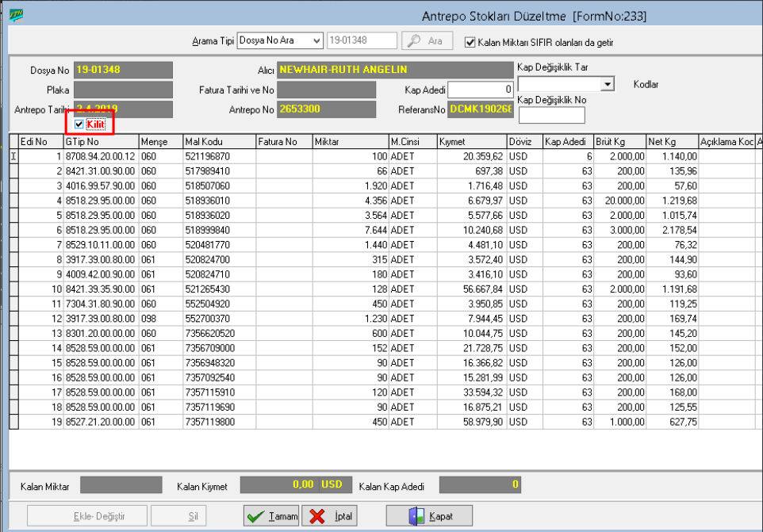Select GTip cell 8708.94.20.00.12
This screenshot has height=532, width=763.
coord(102,156)
